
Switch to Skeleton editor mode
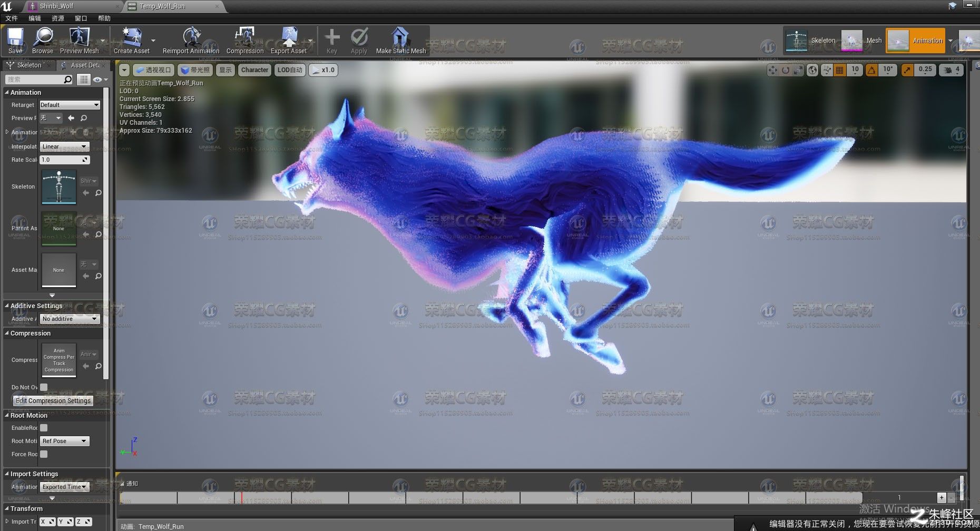coord(811,41)
